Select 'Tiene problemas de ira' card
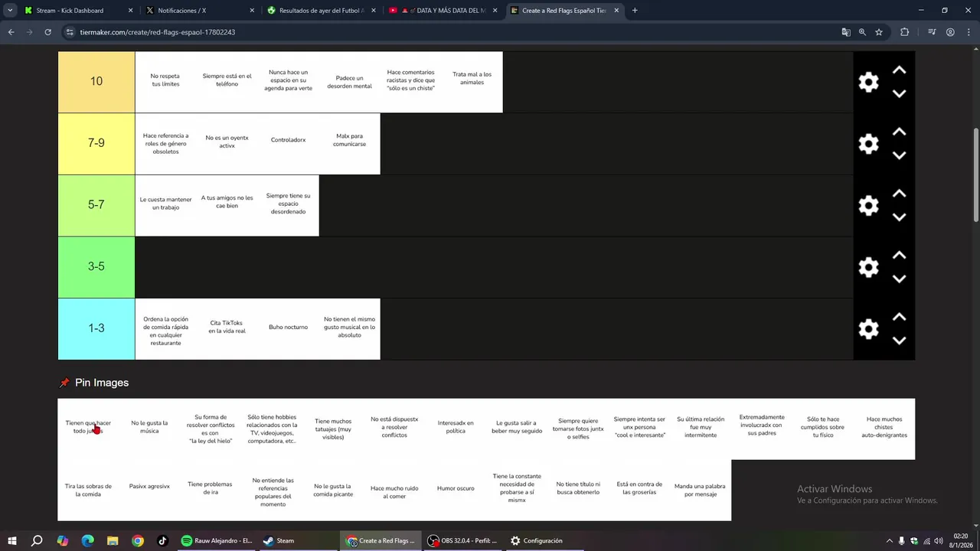This screenshot has height=551, width=980. pos(211,490)
